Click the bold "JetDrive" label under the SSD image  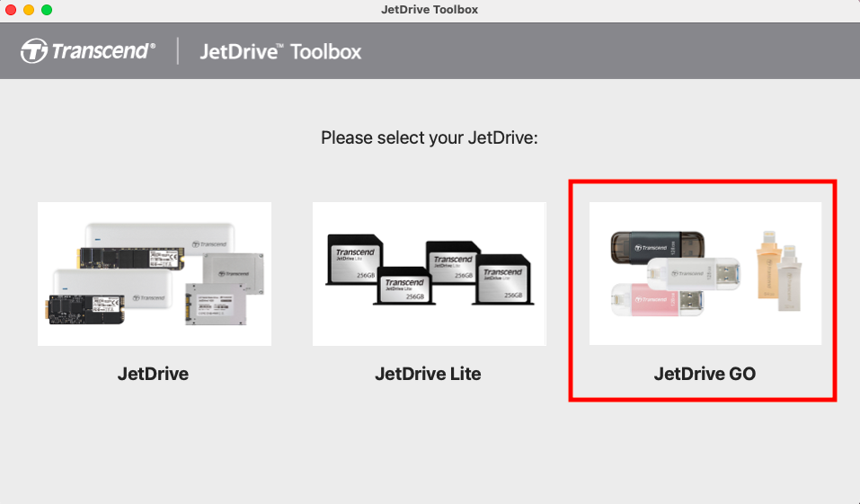pyautogui.click(x=153, y=374)
